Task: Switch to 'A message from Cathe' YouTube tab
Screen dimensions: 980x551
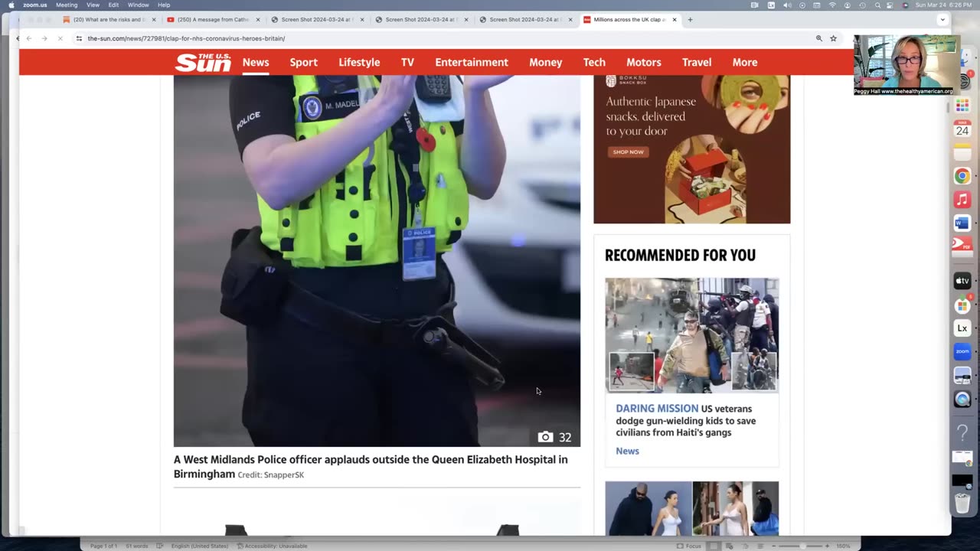Action: (212, 20)
